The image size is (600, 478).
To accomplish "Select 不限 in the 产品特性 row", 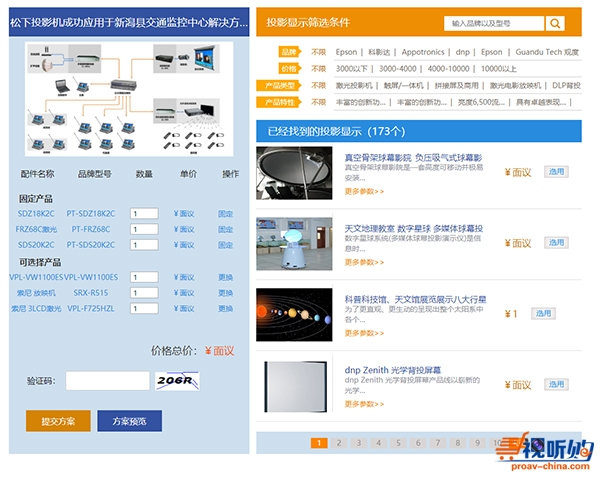I will pyautogui.click(x=318, y=102).
